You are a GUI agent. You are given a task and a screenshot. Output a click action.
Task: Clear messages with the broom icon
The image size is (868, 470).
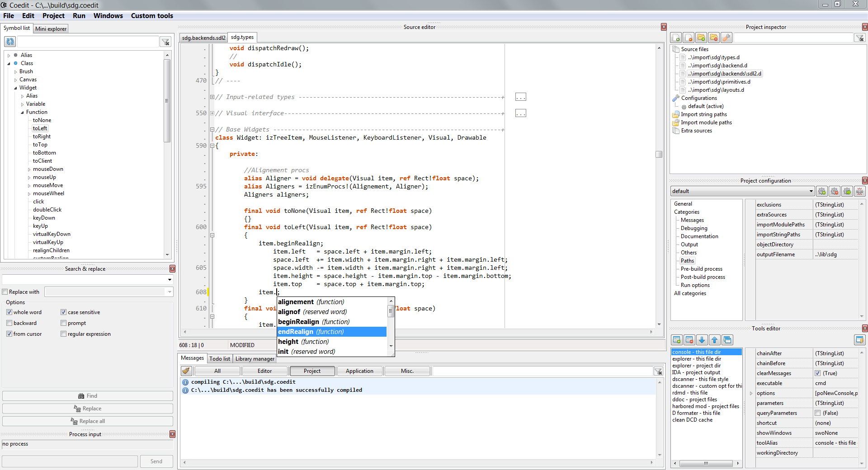186,371
